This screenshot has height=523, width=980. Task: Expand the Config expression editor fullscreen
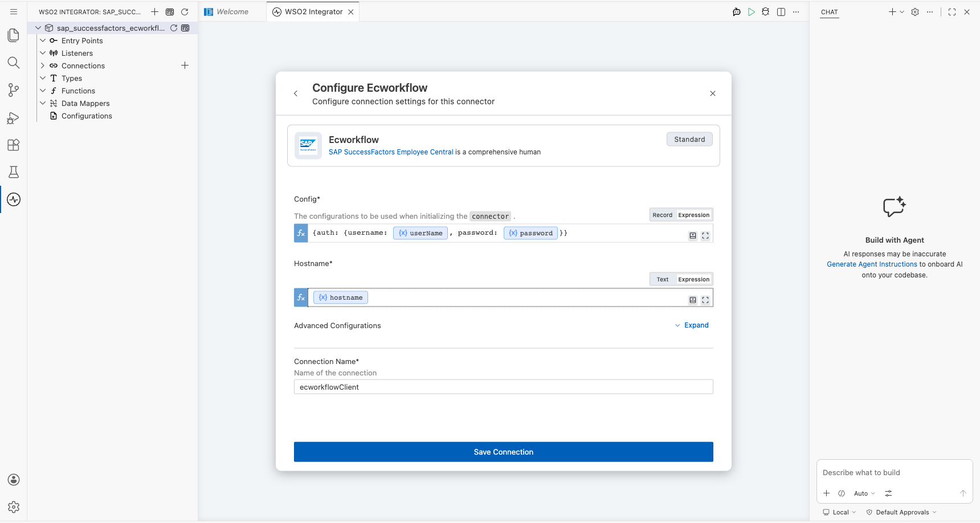[x=705, y=236]
